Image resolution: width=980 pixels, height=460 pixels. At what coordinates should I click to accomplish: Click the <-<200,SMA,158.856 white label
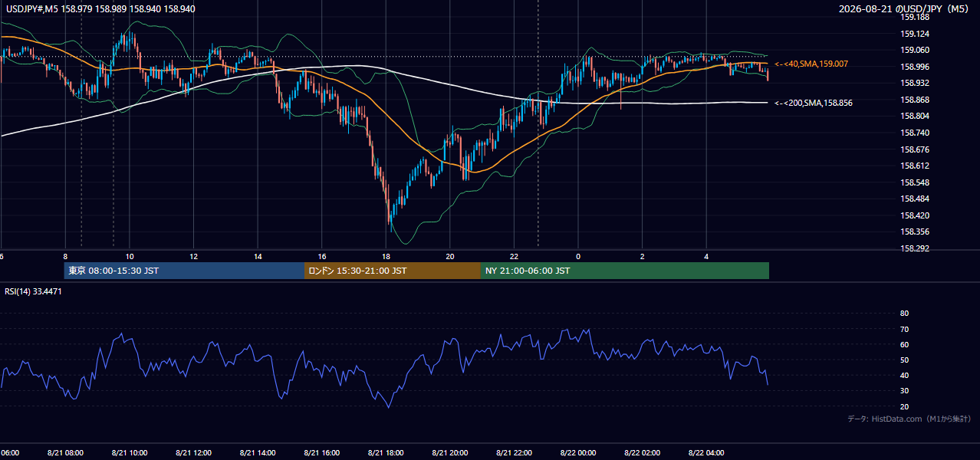(x=814, y=103)
